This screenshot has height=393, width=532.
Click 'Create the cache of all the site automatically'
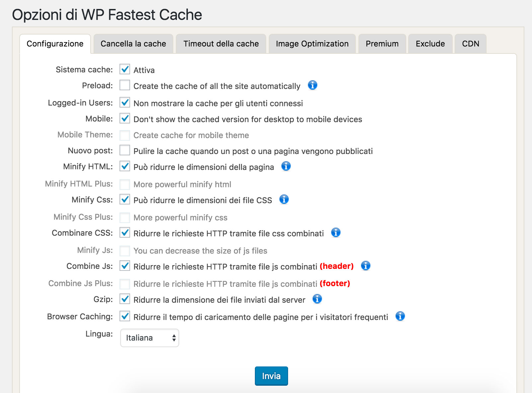point(217,86)
